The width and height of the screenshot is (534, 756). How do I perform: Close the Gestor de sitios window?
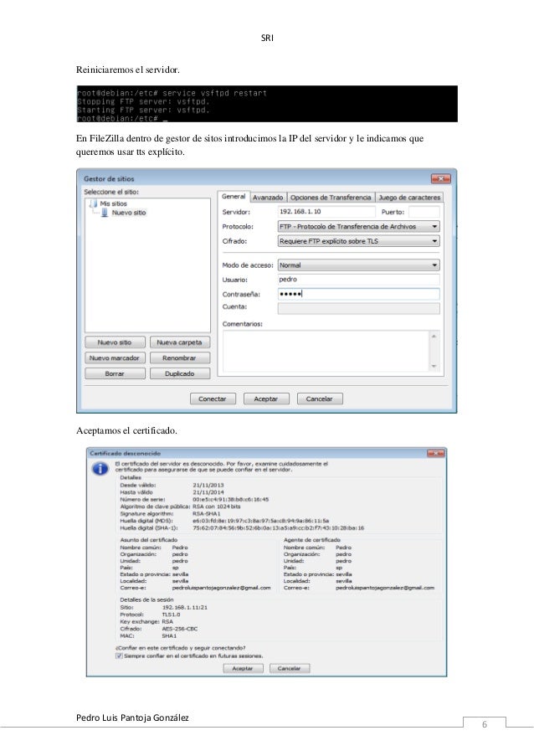coord(440,178)
